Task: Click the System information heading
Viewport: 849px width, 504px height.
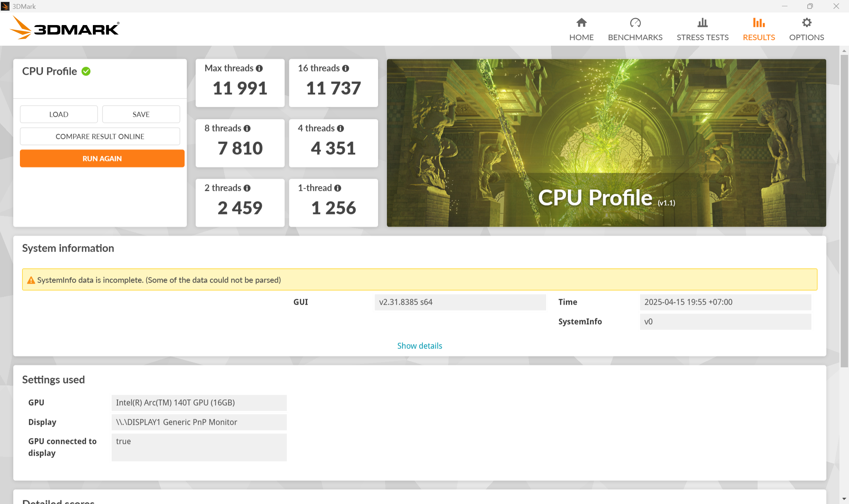Action: click(68, 248)
